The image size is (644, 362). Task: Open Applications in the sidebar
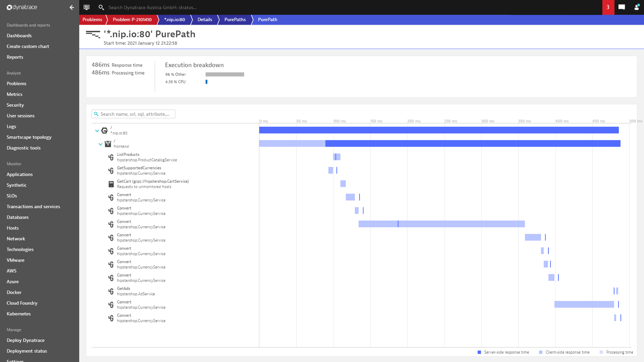(20, 174)
